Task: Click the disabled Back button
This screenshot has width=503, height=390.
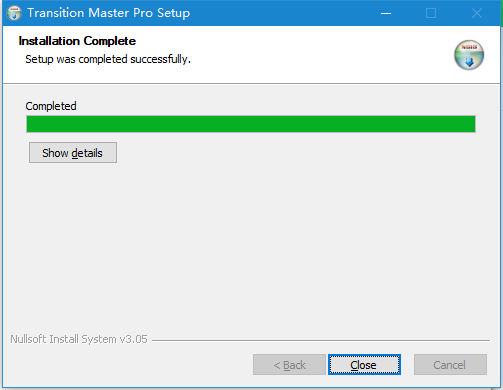Action: click(x=289, y=365)
